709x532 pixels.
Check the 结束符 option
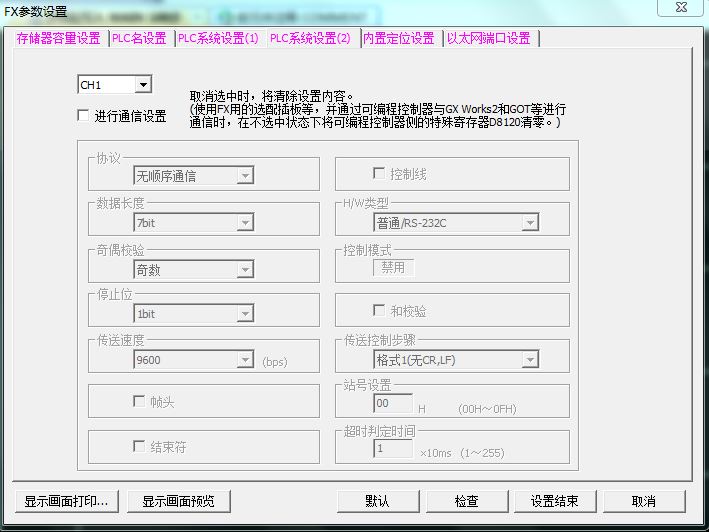pos(139,447)
